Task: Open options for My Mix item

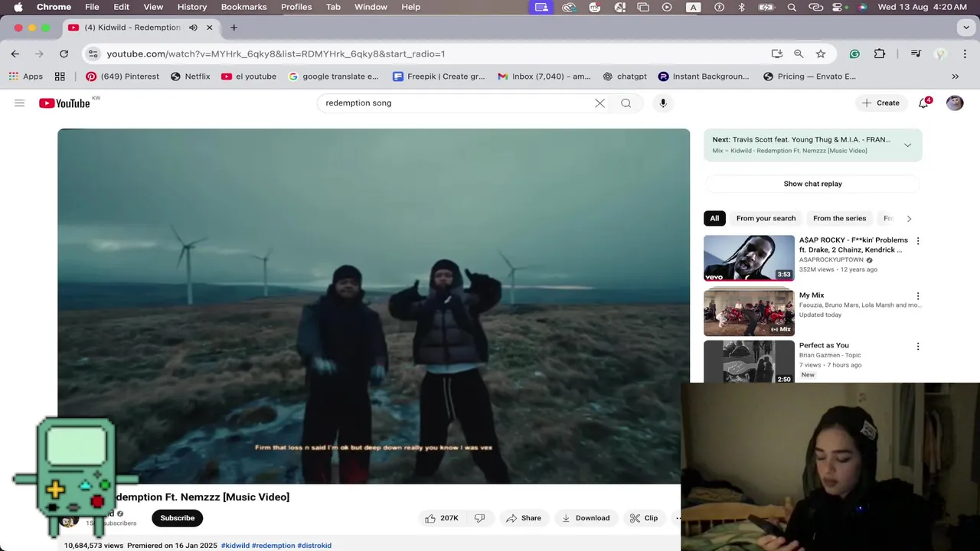Action: [918, 296]
